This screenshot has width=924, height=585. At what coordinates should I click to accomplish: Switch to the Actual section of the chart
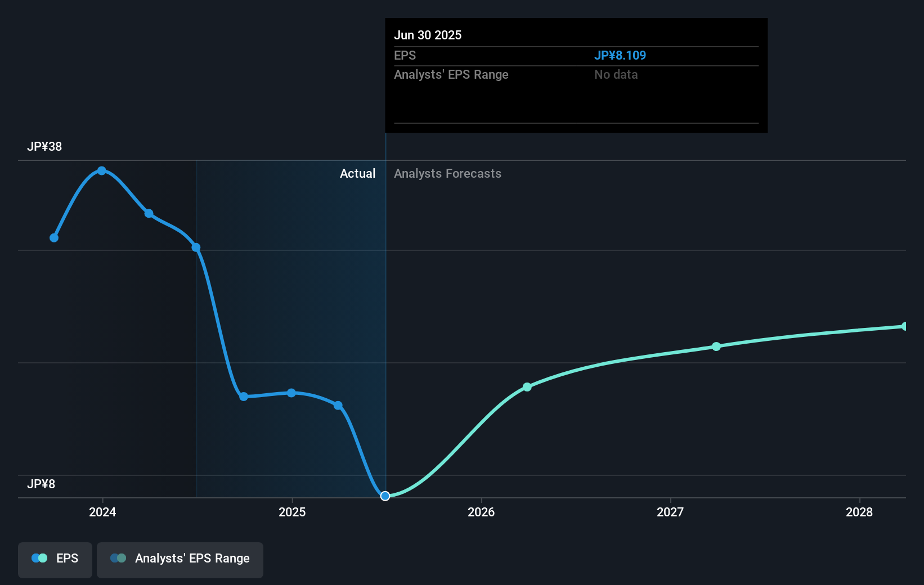pos(358,174)
